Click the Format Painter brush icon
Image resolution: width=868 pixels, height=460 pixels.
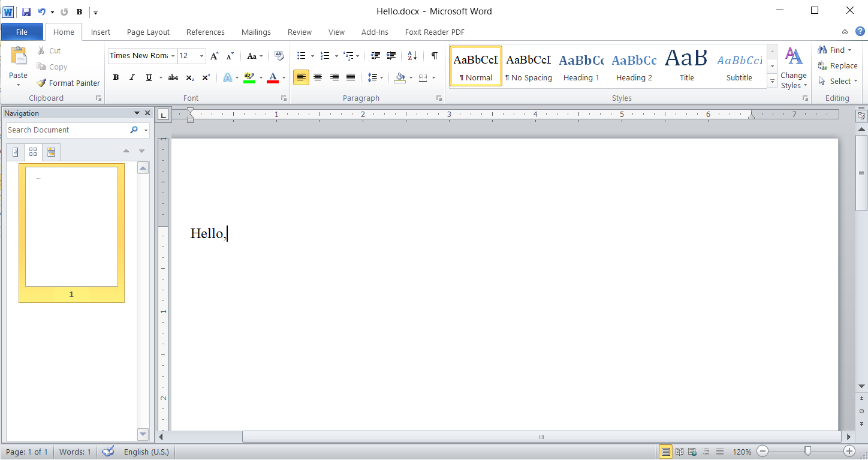[41, 83]
